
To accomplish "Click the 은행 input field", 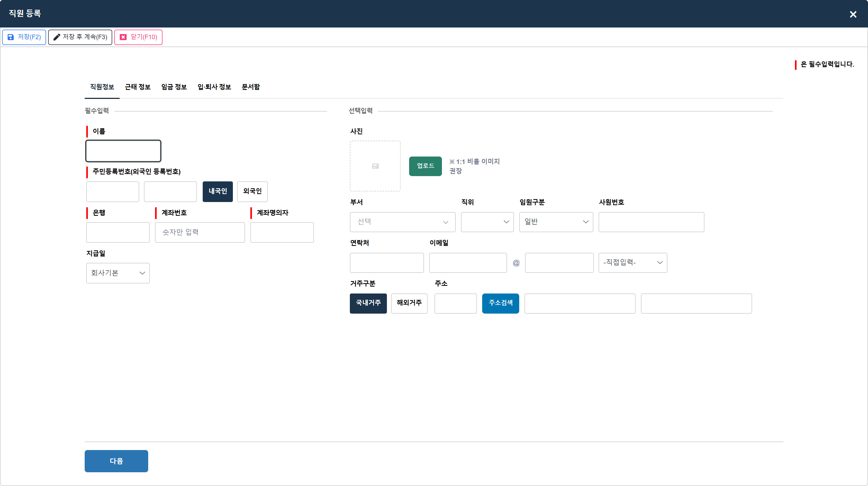I will (x=118, y=232).
